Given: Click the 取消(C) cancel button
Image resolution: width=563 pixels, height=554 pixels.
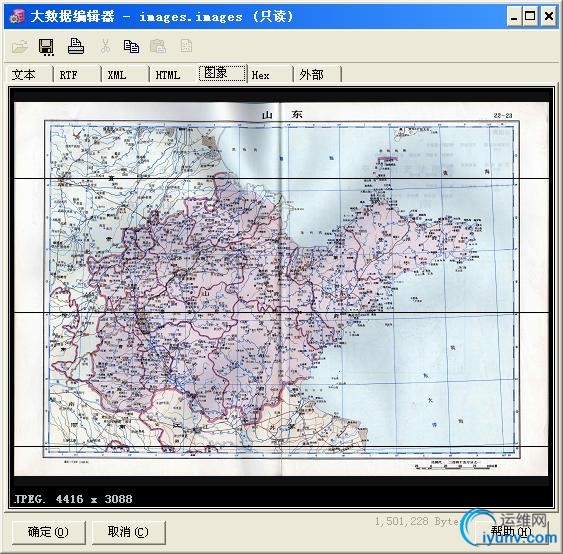Looking at the screenshot, I should point(129,532).
